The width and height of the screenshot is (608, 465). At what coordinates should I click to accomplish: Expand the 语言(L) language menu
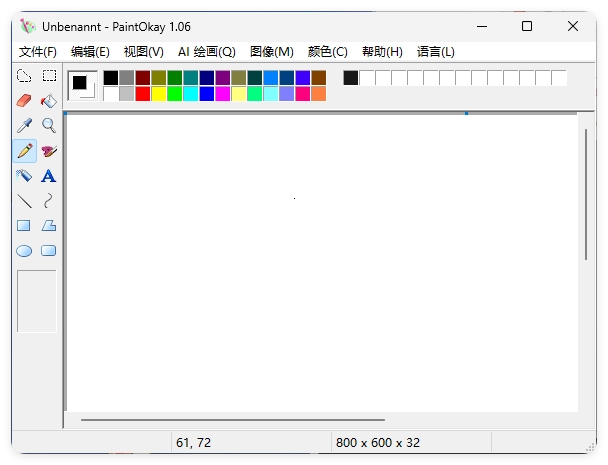[x=435, y=52]
